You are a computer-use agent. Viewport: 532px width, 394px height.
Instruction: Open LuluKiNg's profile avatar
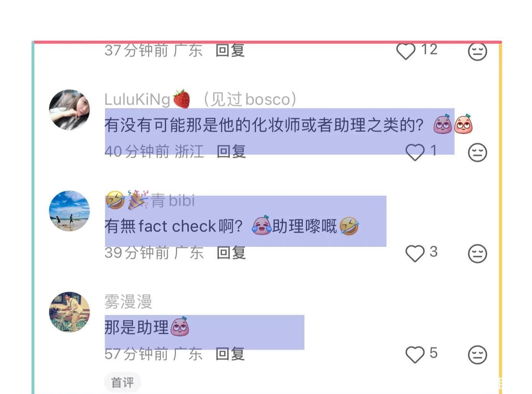click(69, 110)
